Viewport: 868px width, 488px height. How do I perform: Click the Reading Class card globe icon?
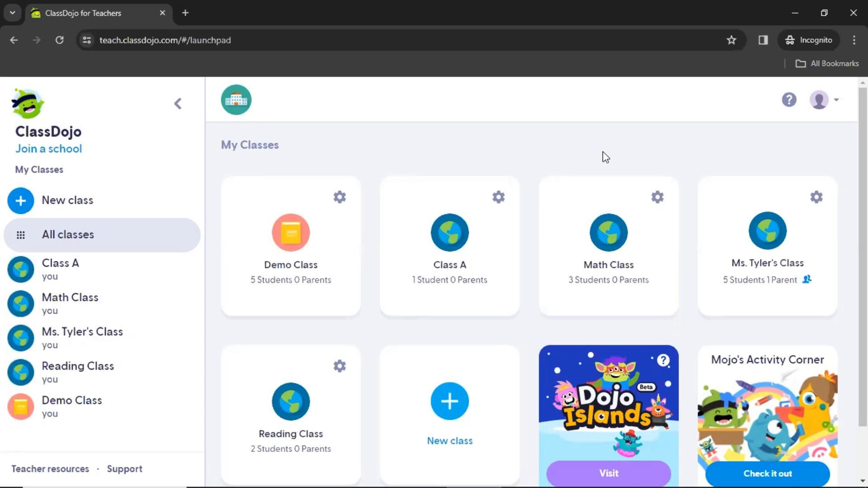tap(291, 402)
